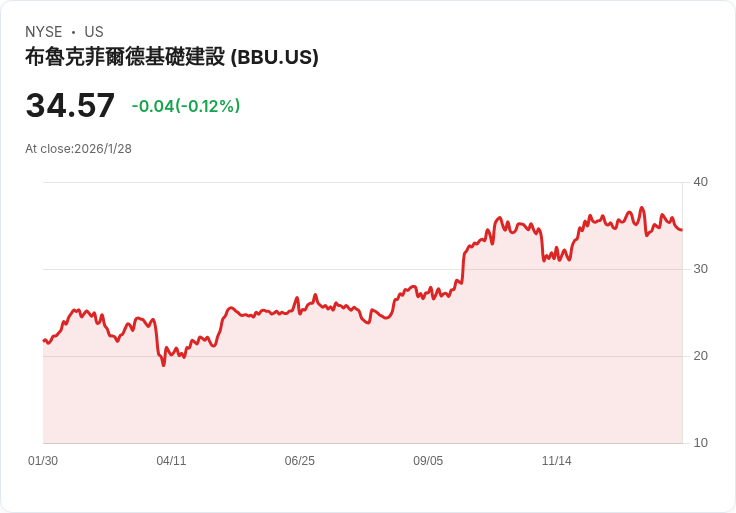Click the chart line's peak near right end
Image resolution: width=736 pixels, height=513 pixels.
642,208
